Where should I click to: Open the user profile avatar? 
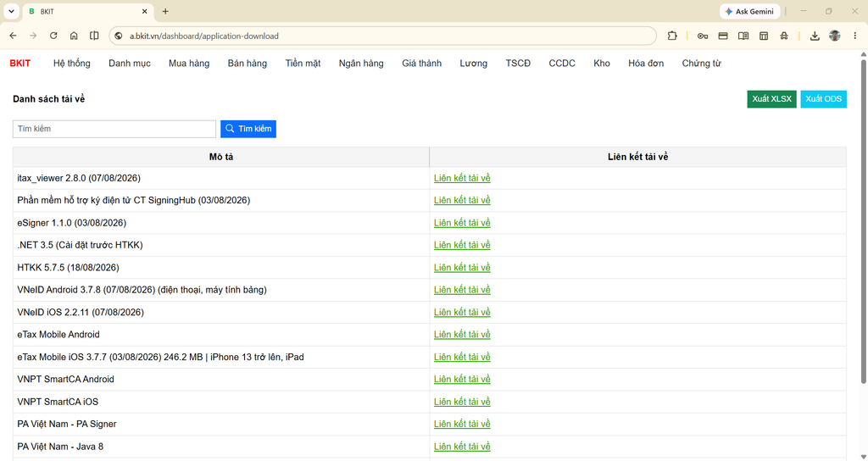point(835,36)
